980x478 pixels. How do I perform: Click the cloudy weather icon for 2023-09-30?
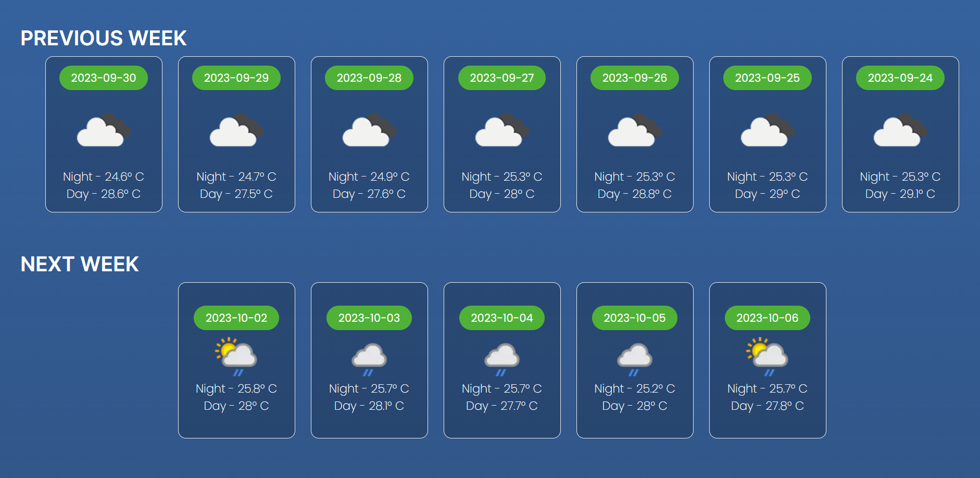(103, 130)
